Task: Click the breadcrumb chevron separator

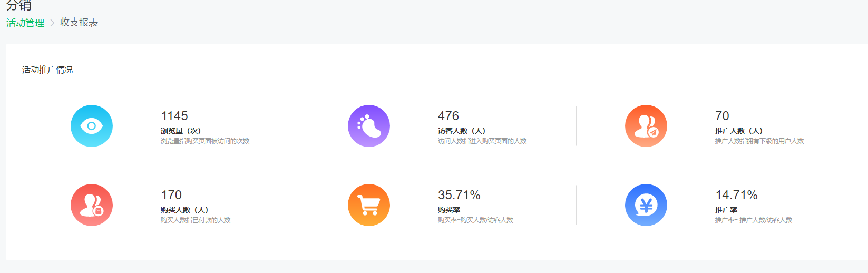Action: (x=52, y=23)
